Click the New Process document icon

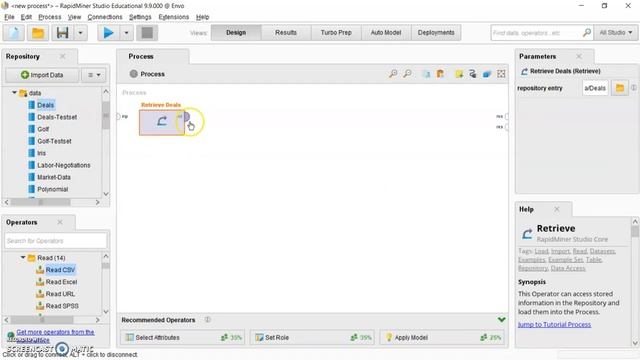[x=14, y=33]
